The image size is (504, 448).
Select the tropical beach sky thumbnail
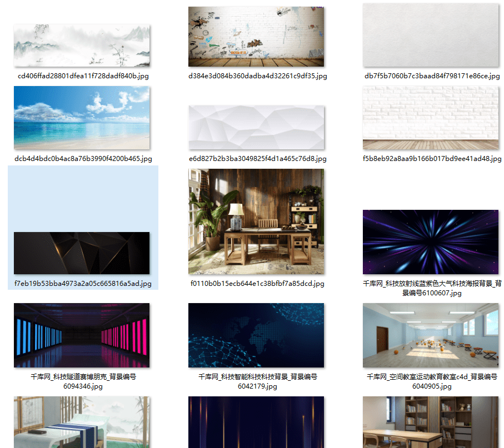82,118
